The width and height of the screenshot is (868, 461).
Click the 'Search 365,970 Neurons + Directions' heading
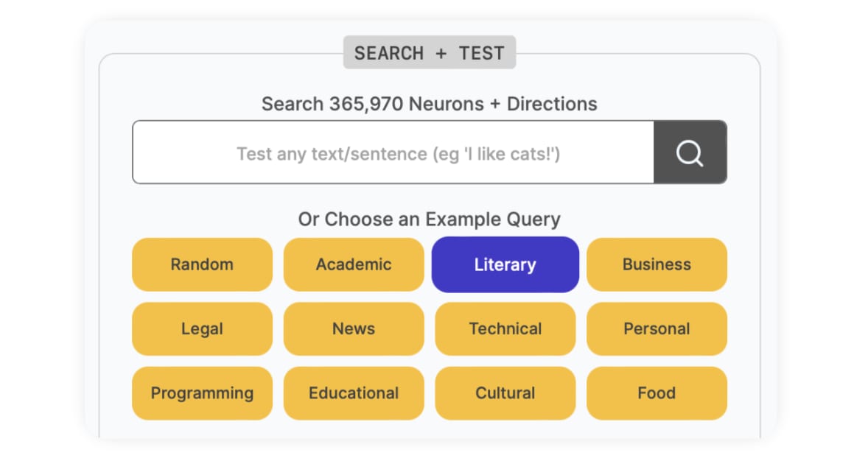[430, 104]
